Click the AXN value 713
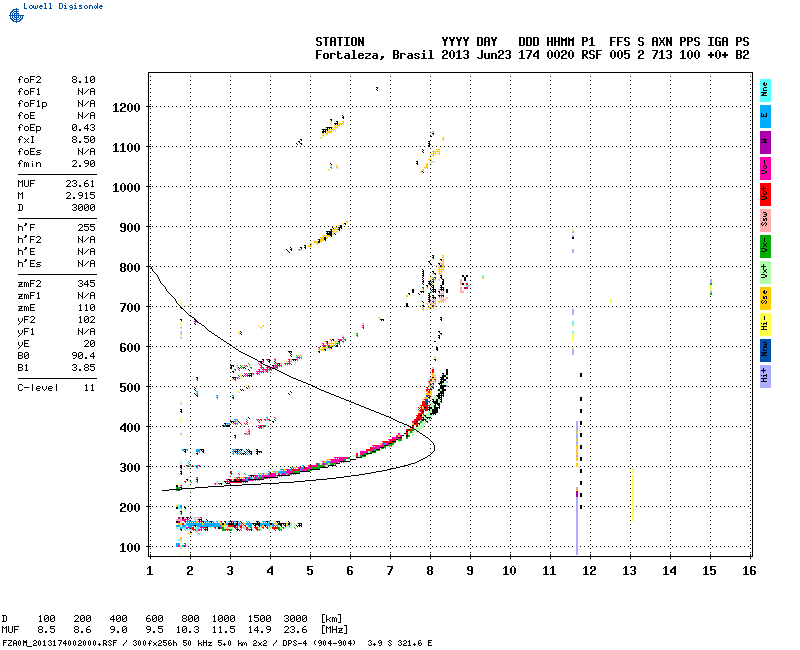Screen dimensions: 800x650 662,55
